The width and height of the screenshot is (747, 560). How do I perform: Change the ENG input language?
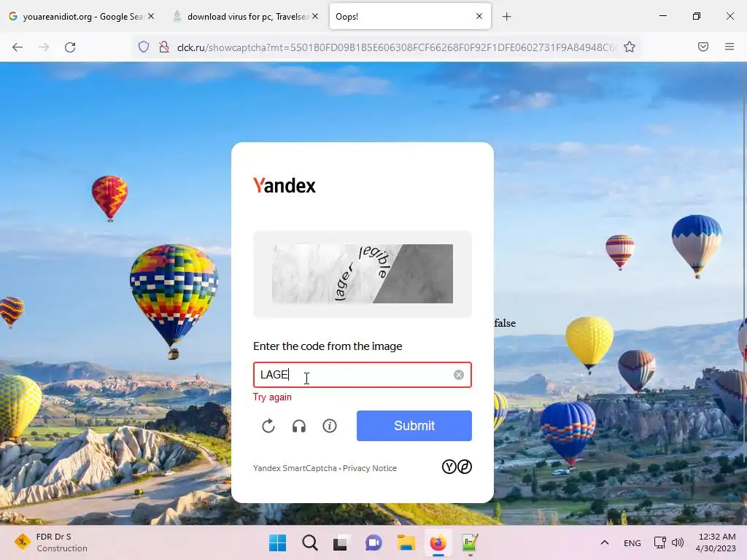tap(632, 542)
